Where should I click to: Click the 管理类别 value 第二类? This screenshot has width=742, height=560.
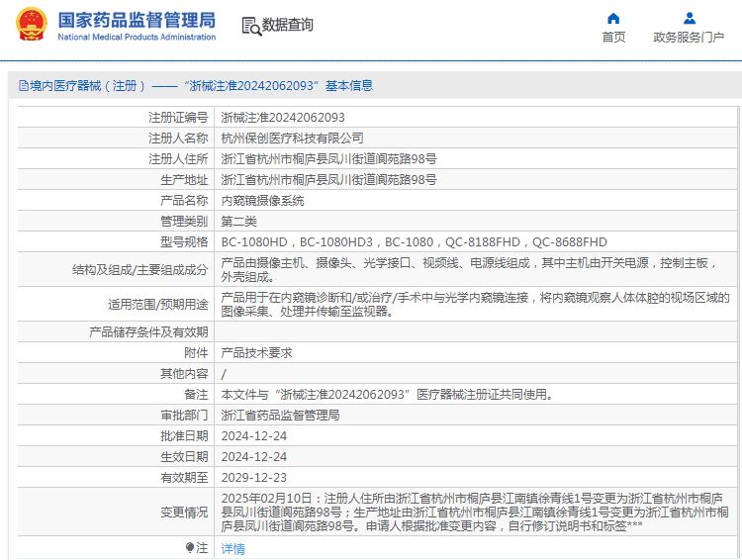238,221
